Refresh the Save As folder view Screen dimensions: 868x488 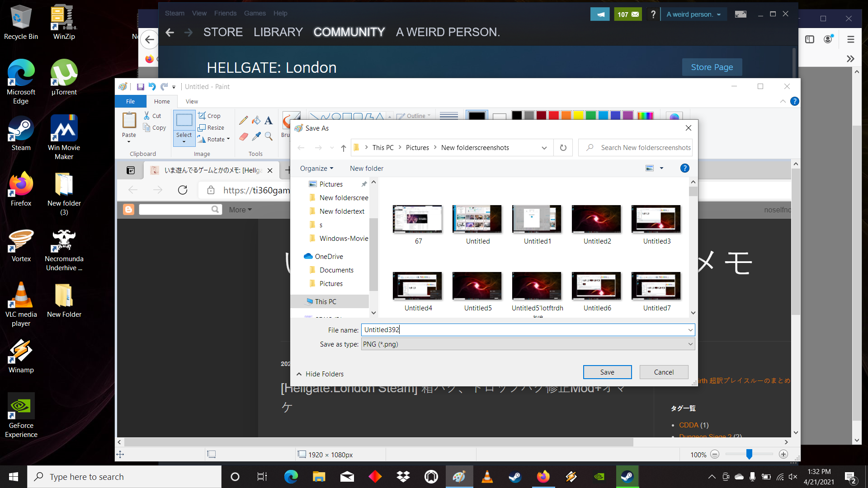click(x=563, y=148)
